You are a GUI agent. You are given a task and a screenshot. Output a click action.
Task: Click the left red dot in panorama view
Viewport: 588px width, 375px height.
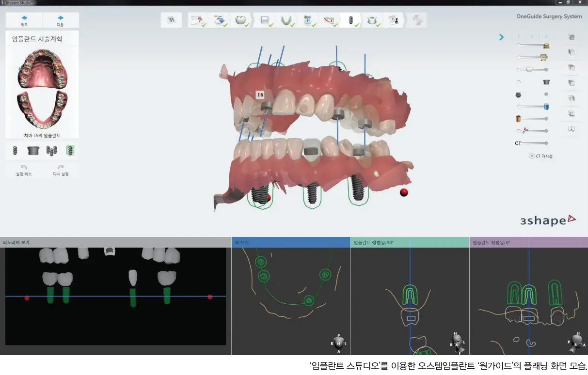point(27,298)
